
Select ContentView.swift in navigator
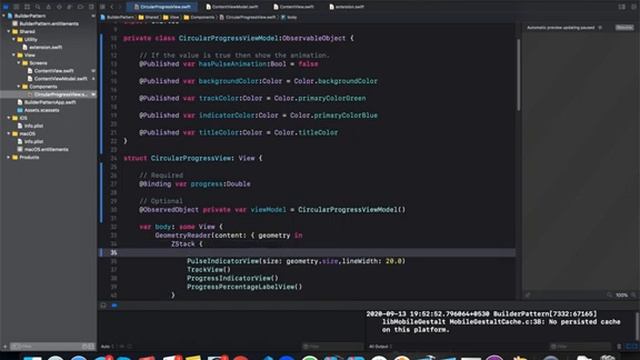[53, 71]
